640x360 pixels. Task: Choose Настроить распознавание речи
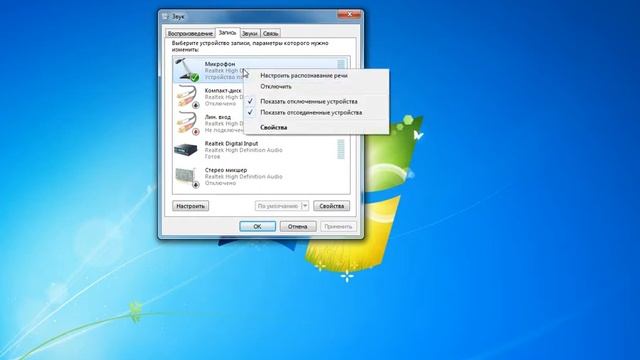coord(304,76)
